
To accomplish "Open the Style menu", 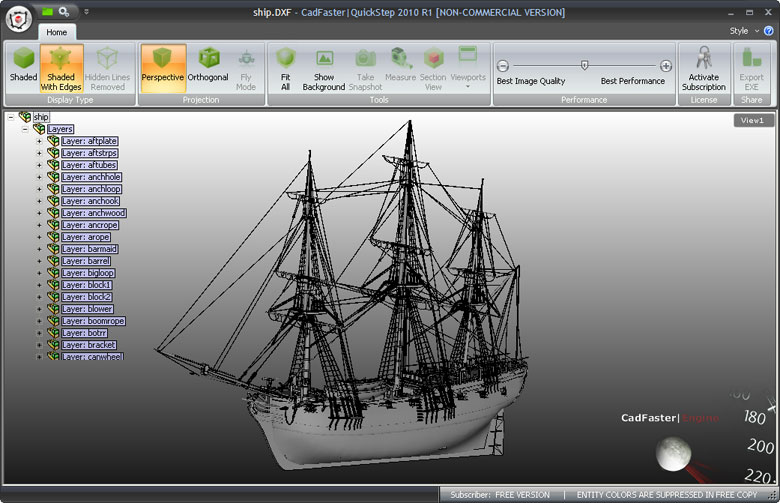I will pos(744,31).
